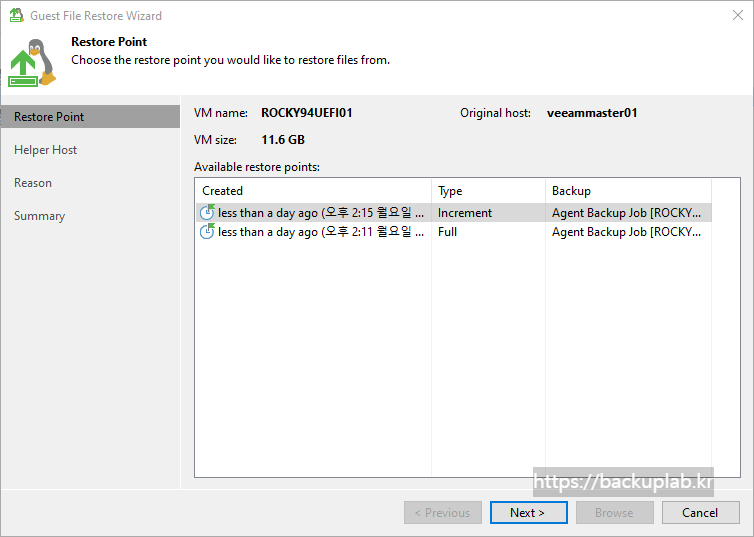This screenshot has width=754, height=537.
Task: Open the Restore Point wizard step
Action: (90, 117)
